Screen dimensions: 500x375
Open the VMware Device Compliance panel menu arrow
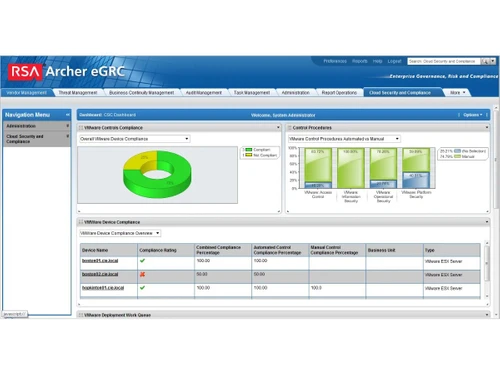[487, 222]
